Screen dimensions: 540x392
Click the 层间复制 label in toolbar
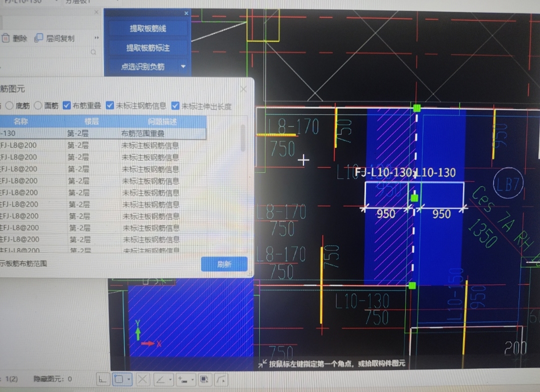(60, 38)
